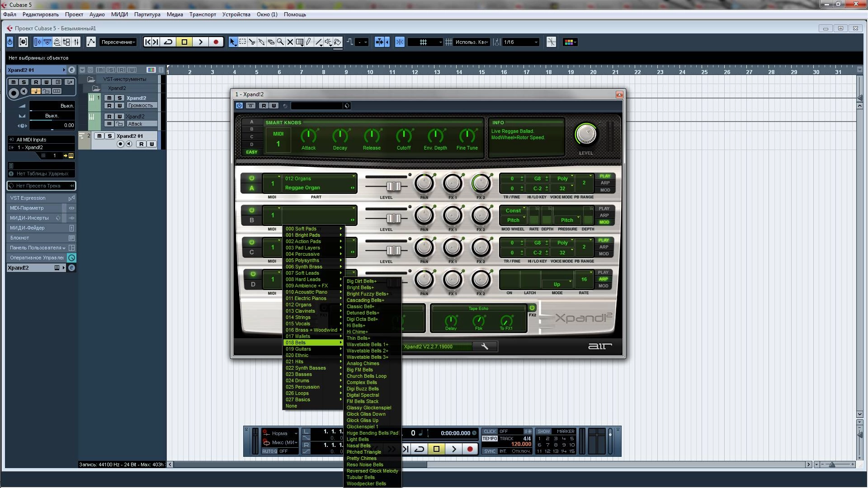
Task: Open Пересечение automation mode dropdown
Action: (x=118, y=42)
